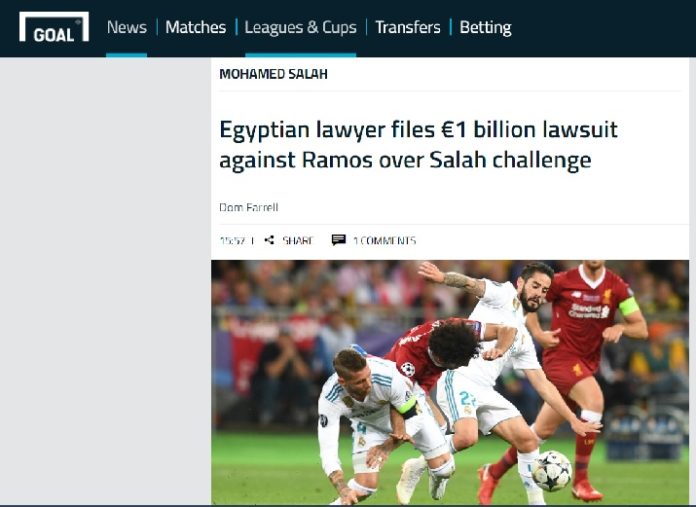Click the empty grey left sidebar area
This screenshot has width=696, height=507.
[x=105, y=281]
